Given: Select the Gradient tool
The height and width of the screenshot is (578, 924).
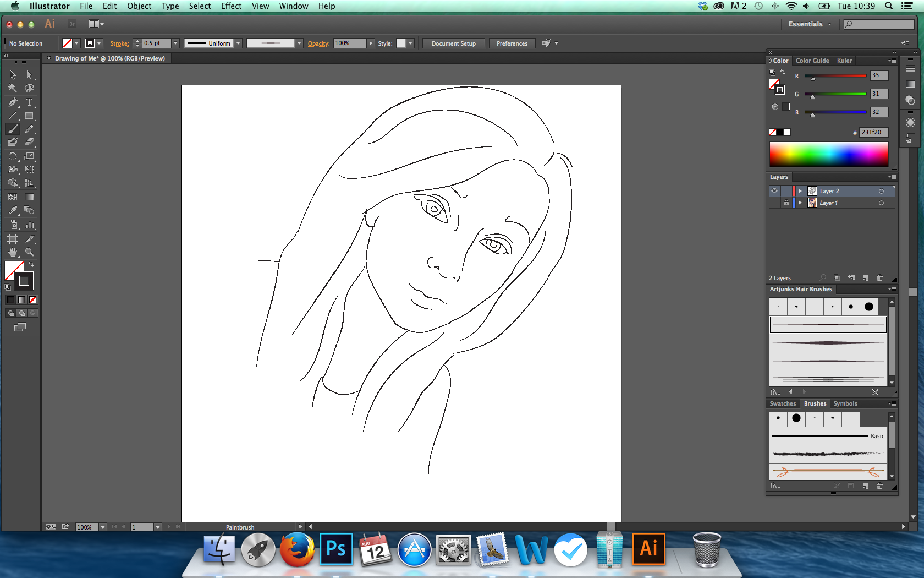Looking at the screenshot, I should (29, 197).
